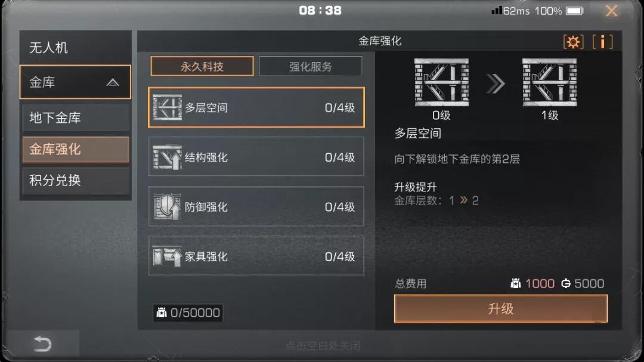Click the back arrow icon

click(42, 344)
